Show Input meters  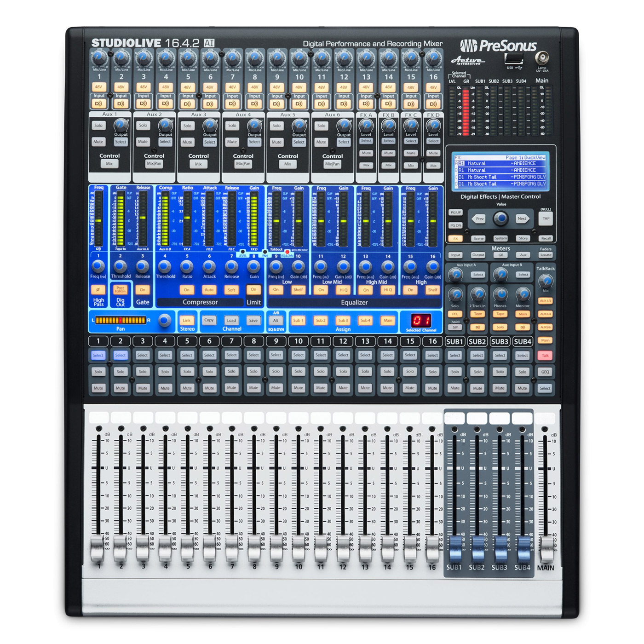[455, 255]
